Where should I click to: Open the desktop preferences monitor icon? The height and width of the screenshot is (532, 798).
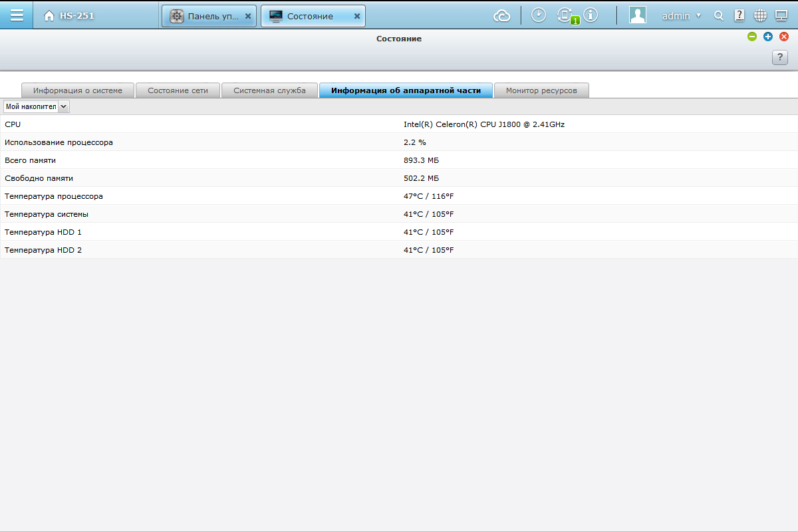coord(781,16)
